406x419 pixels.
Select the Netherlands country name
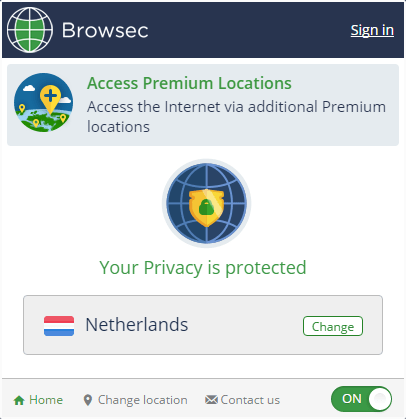coord(137,325)
